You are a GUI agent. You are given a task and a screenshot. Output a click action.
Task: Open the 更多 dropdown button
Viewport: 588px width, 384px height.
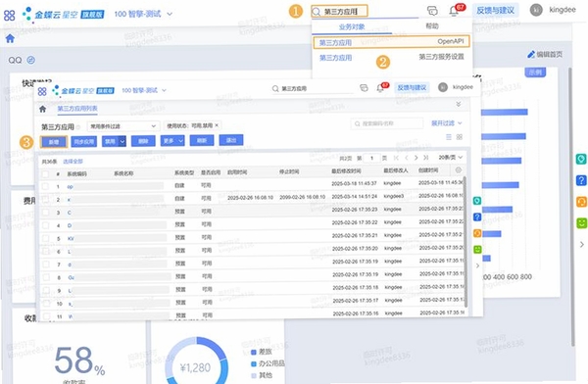(x=172, y=141)
